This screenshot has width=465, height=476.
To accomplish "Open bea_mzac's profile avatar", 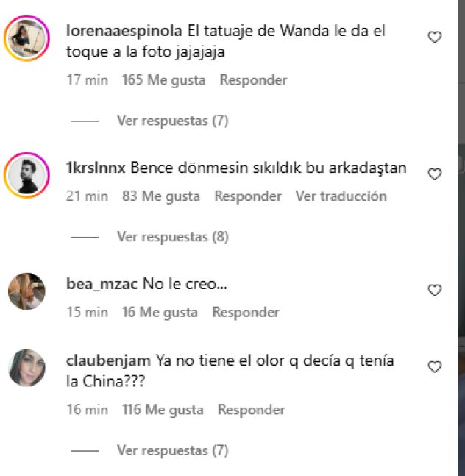I will pos(26,291).
